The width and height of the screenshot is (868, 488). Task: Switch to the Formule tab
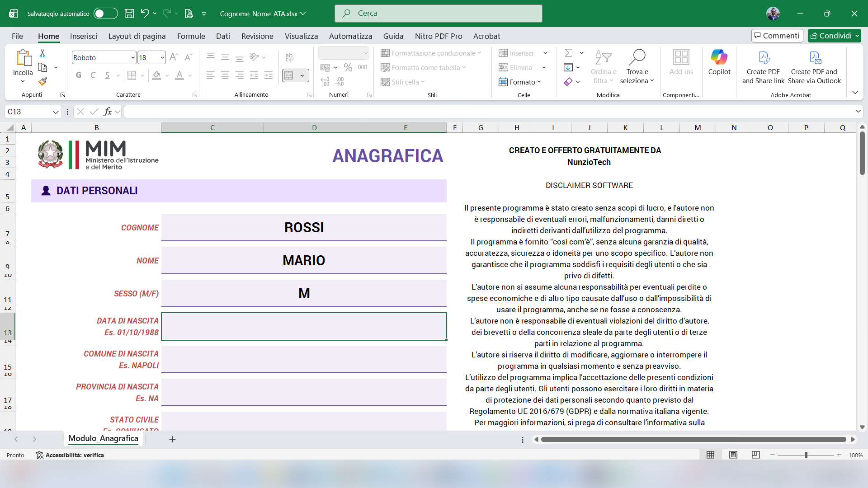(x=191, y=36)
